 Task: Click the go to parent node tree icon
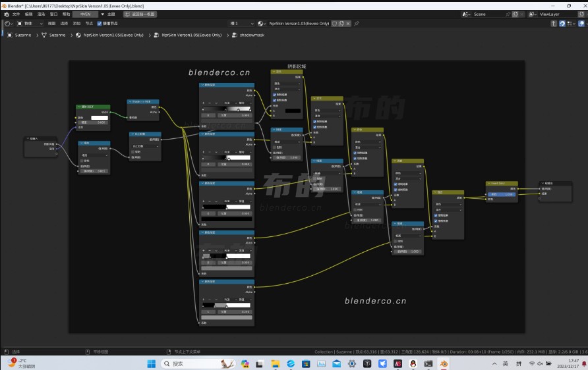coord(554,24)
